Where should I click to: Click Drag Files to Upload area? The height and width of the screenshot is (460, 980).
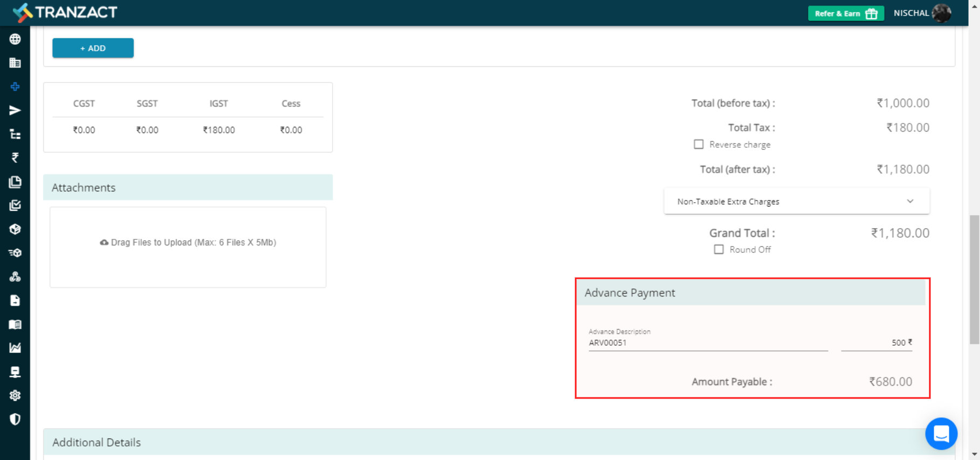click(188, 247)
